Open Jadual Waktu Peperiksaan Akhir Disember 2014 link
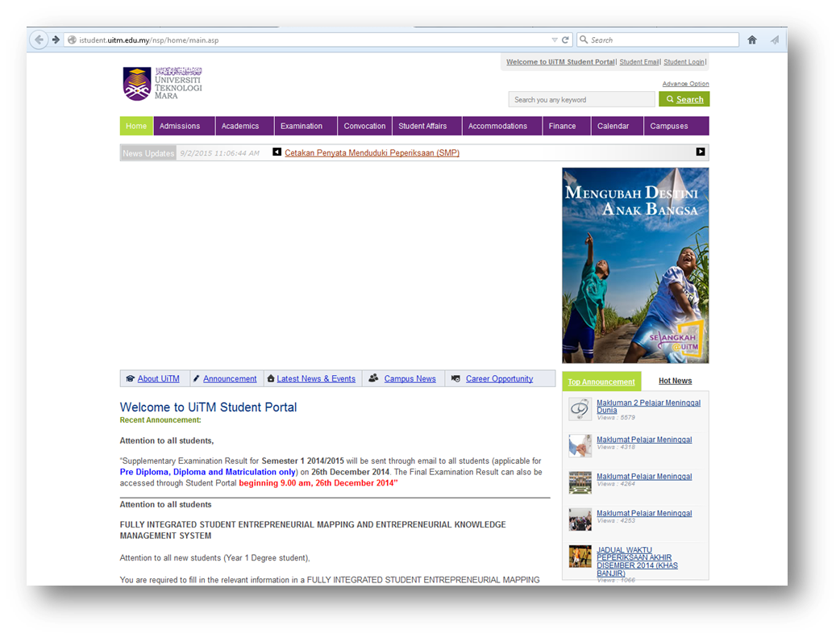 point(637,561)
